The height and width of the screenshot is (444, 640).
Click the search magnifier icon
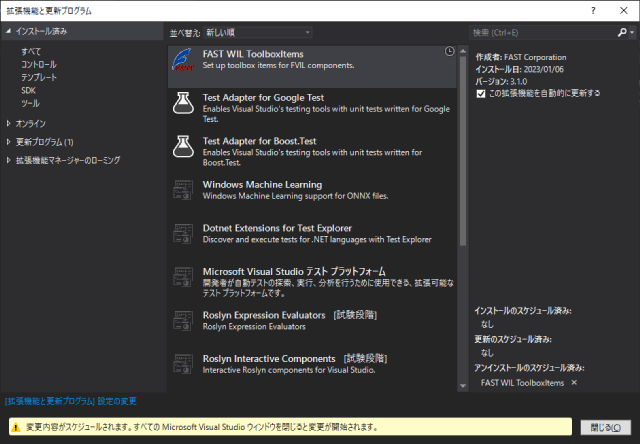622,32
